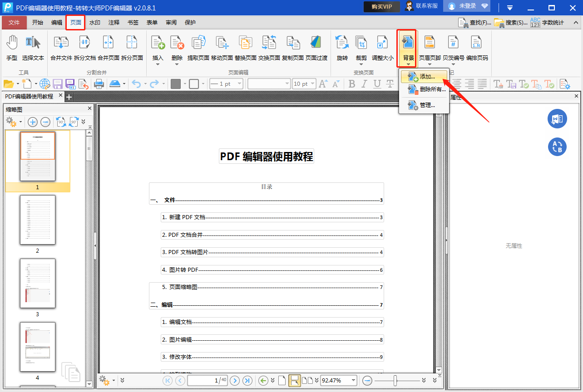Toggle italic I formatting
583x392 pixels.
(364, 84)
